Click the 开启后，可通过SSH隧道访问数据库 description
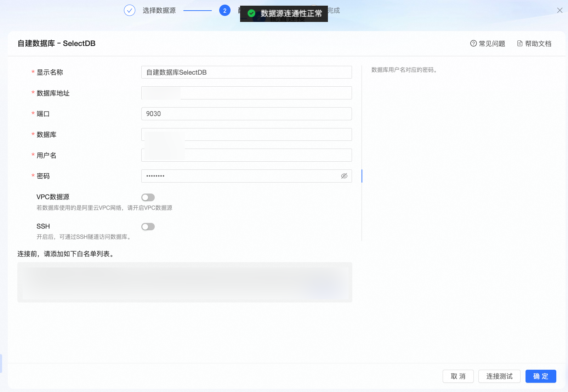This screenshot has width=568, height=392. coord(85,237)
